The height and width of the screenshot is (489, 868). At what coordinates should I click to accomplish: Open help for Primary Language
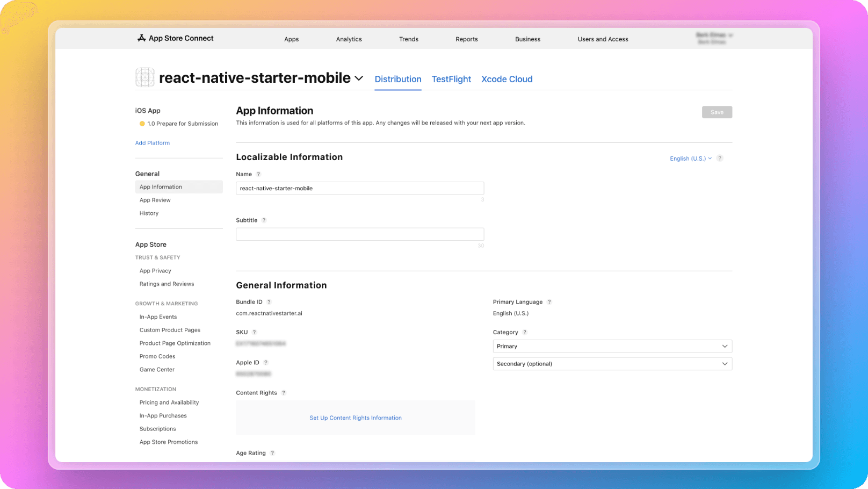pos(549,302)
